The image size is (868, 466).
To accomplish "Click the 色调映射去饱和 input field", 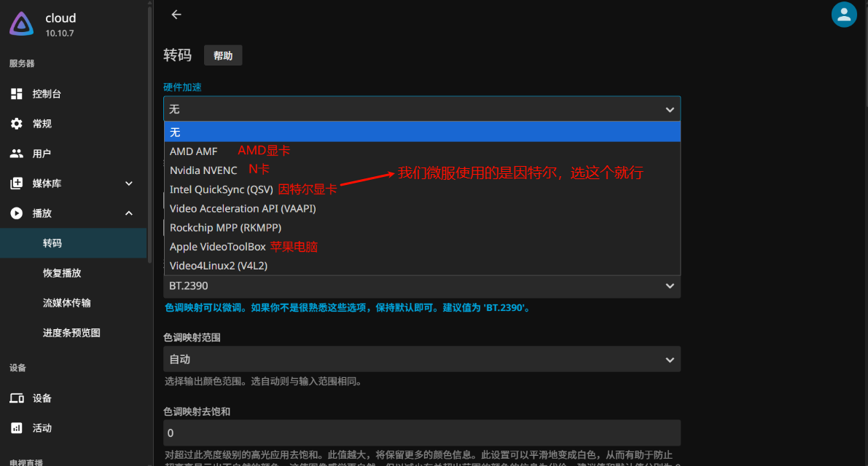I will (x=422, y=433).
